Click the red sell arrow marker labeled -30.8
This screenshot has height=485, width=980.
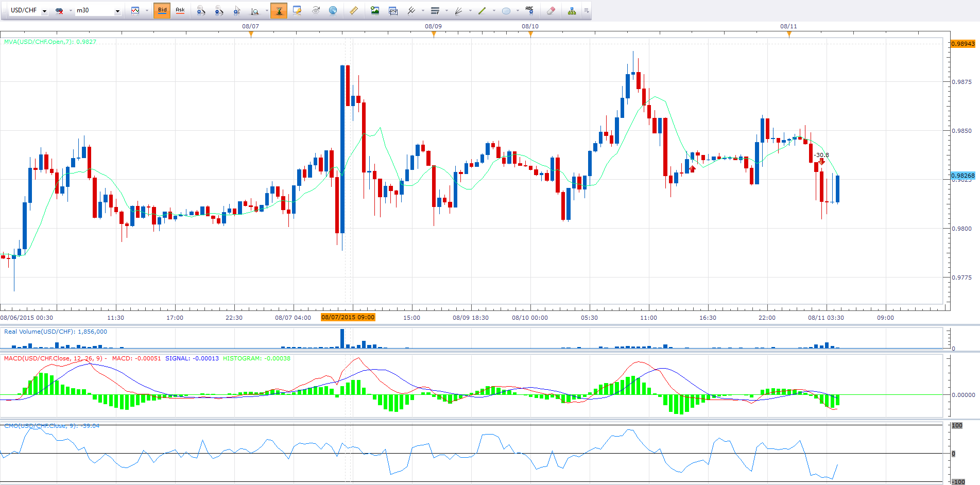point(821,162)
